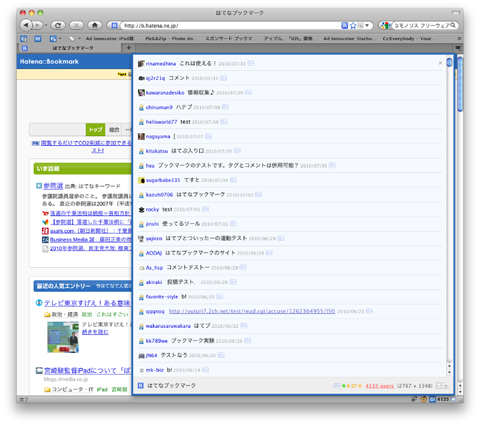This screenshot has height=428, width=480.
Task: Stop page loading with the X button
Action: pos(76,25)
